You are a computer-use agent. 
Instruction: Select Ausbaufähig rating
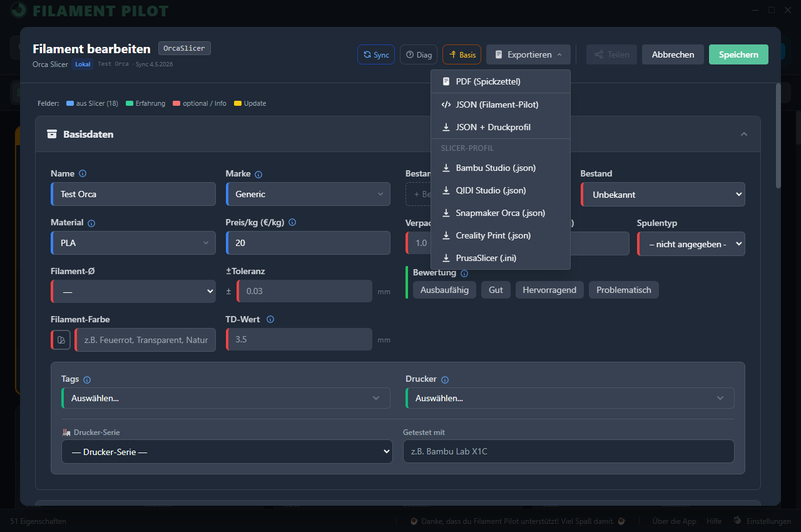click(444, 290)
